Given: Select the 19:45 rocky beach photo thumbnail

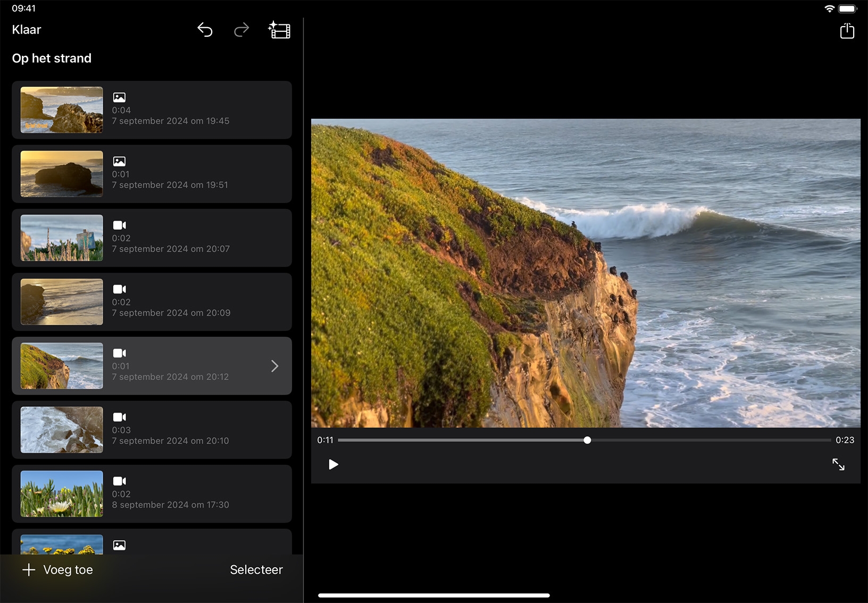Looking at the screenshot, I should 62,110.
